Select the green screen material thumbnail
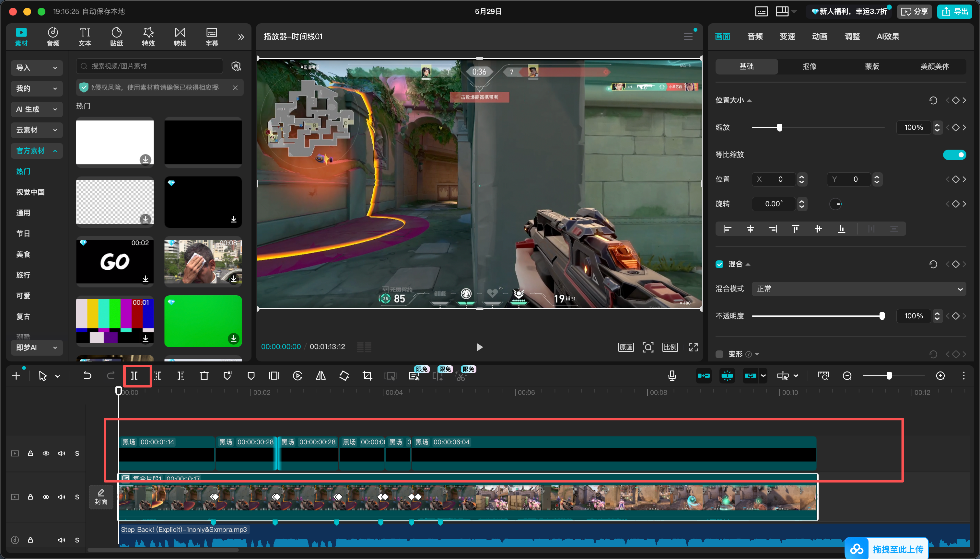The image size is (980, 559). [203, 321]
